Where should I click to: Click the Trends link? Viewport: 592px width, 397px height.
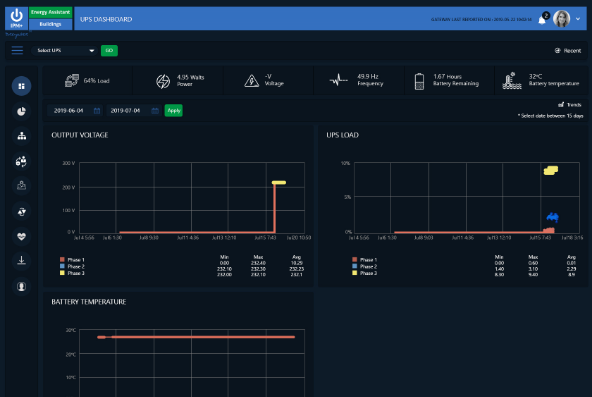point(574,105)
